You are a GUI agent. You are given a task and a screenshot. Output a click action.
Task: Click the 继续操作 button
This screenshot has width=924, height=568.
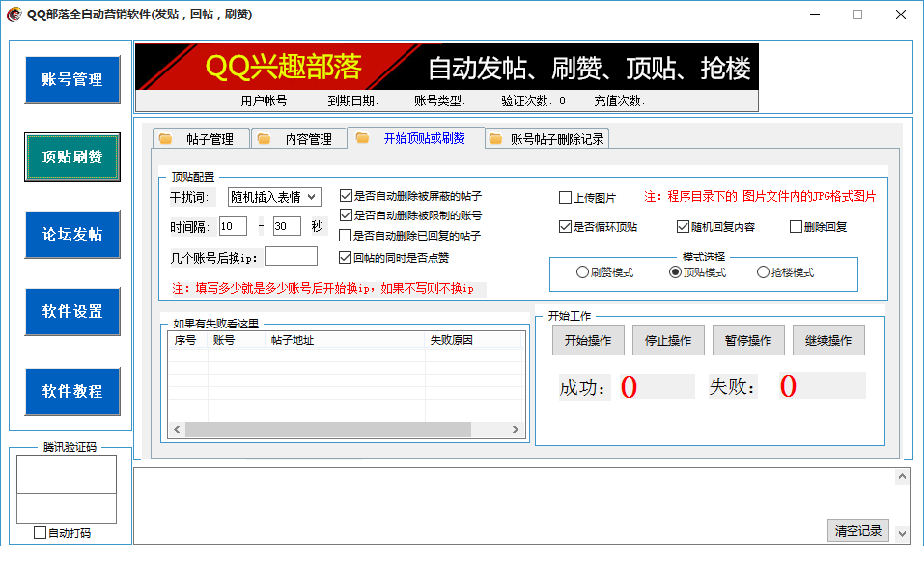click(828, 340)
